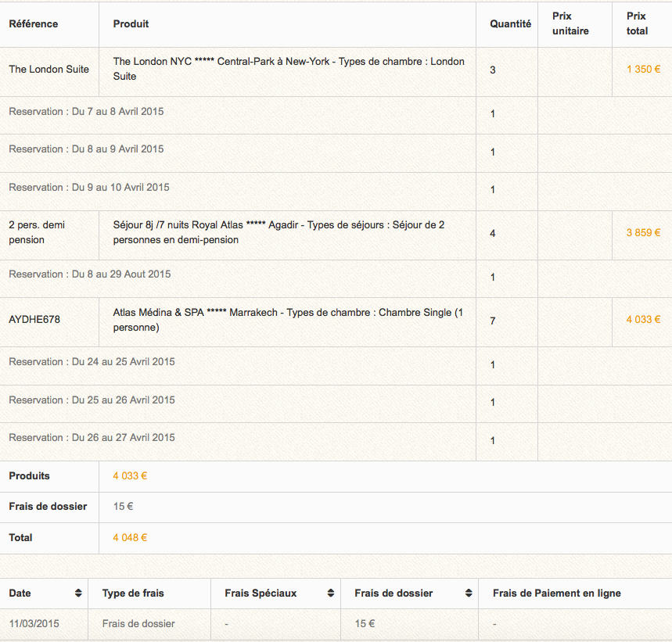Viewport: 672px width, 642px height.
Task: Select The London NYC Central-Park product text
Action: [289, 69]
